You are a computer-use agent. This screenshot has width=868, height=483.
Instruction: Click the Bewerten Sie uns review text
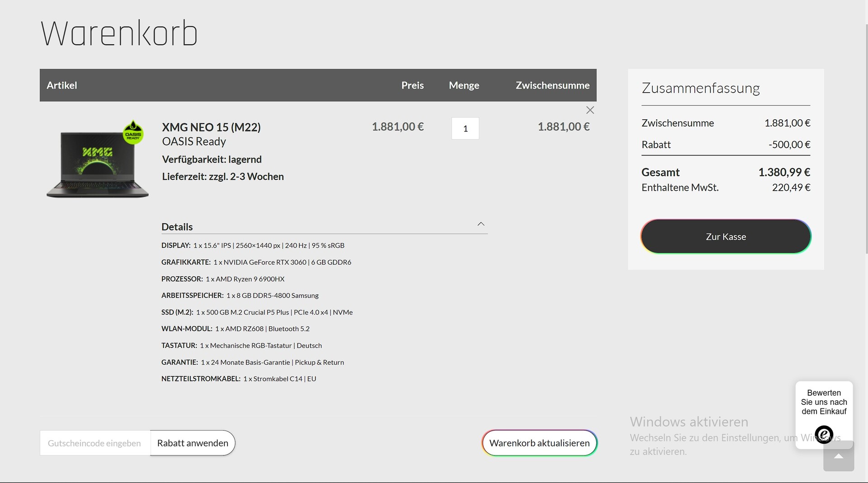(x=824, y=402)
